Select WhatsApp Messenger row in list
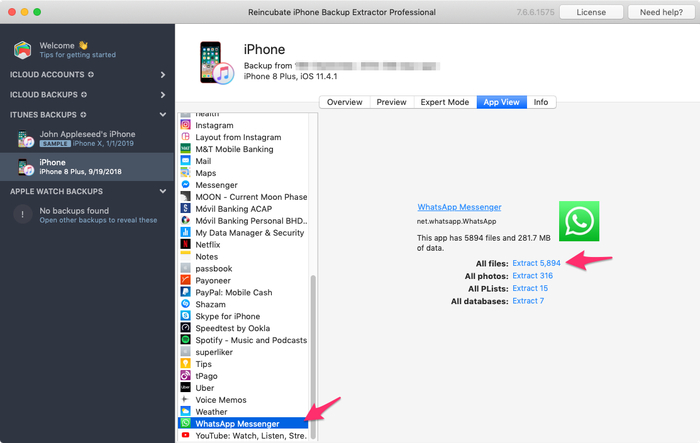This screenshot has width=700, height=443. (244, 423)
